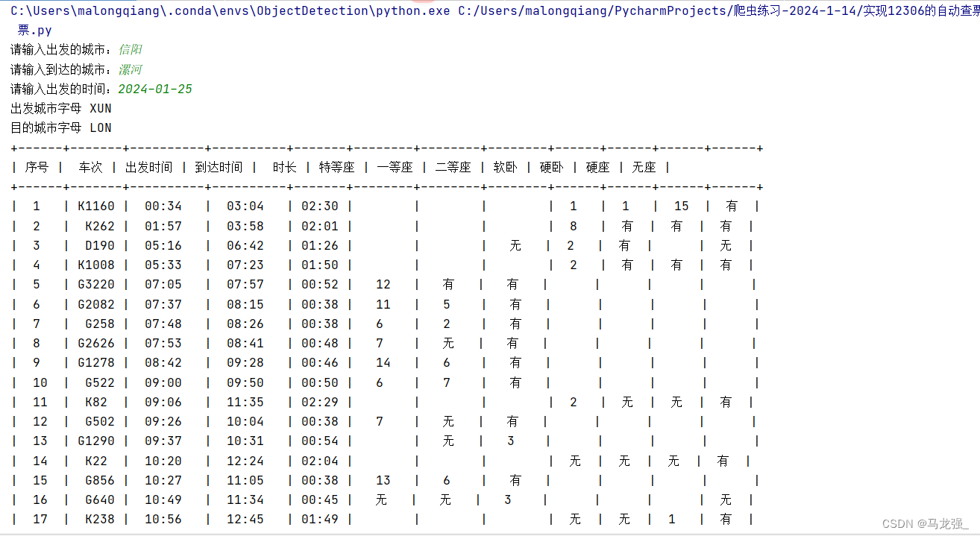Click train number G522
The height and width of the screenshot is (536, 980).
coord(100,382)
